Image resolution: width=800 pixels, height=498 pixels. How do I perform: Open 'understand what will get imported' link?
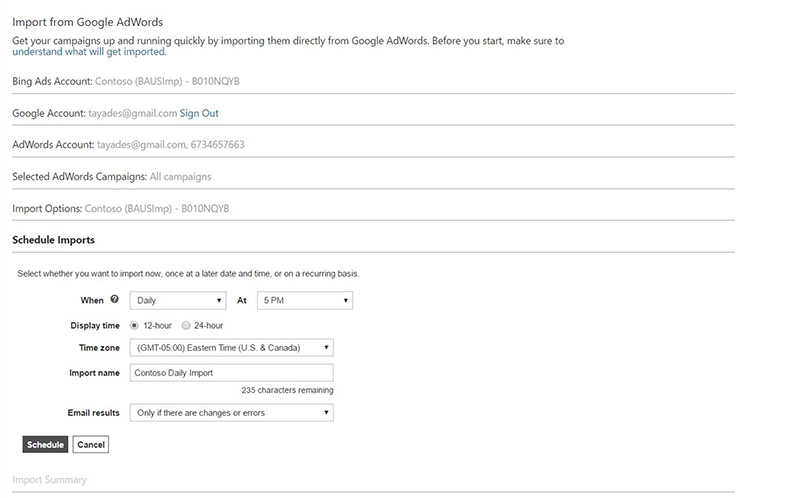pos(88,52)
